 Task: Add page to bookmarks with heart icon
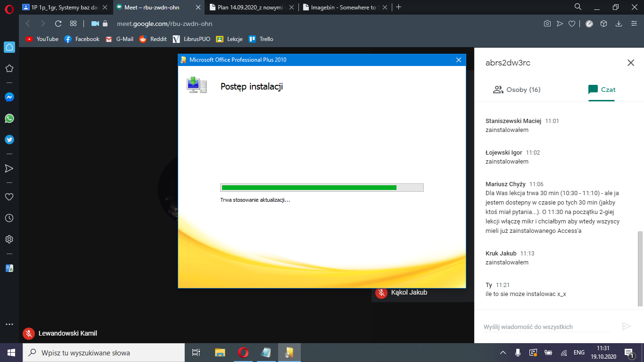572,24
